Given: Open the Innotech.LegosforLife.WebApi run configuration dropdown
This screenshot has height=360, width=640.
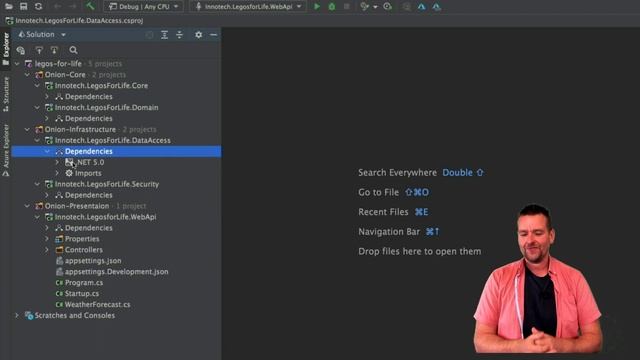Looking at the screenshot, I should pyautogui.click(x=247, y=7).
